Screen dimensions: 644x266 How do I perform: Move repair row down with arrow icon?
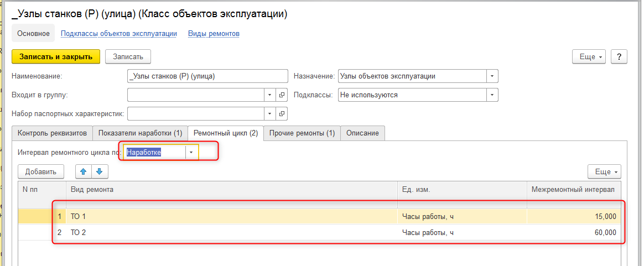tap(100, 171)
